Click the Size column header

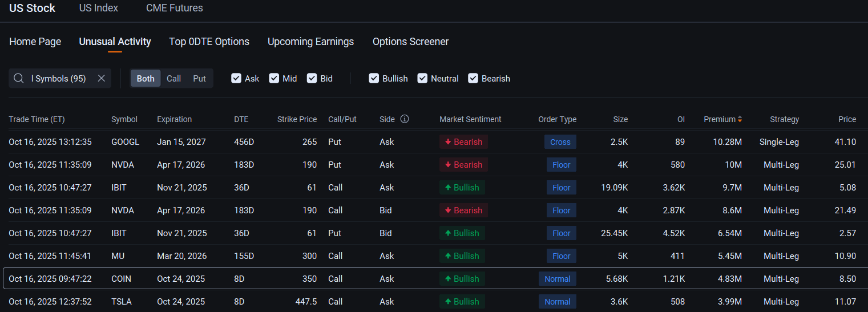click(x=620, y=119)
